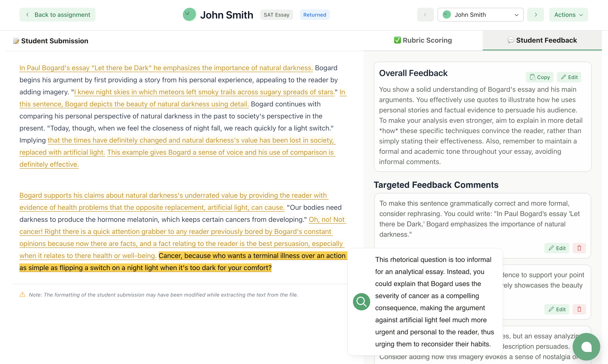Go to the previous student arrow
This screenshot has width=608, height=364.
coord(425,15)
